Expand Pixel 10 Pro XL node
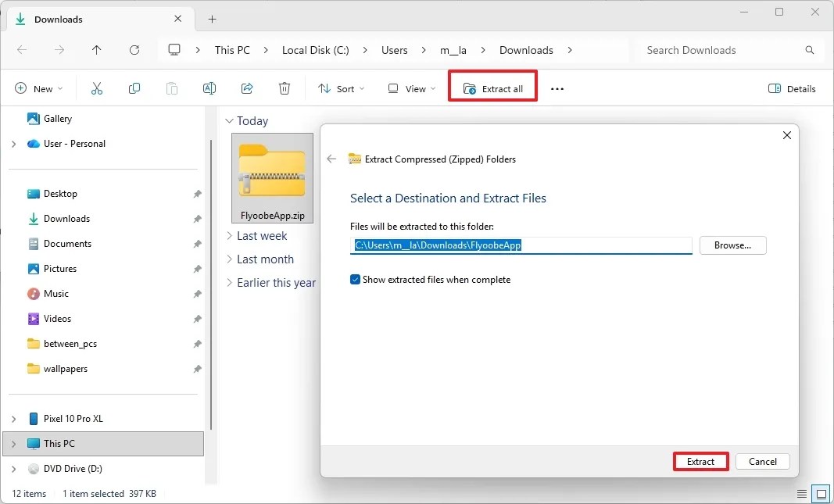The height and width of the screenshot is (504, 834). 14,419
